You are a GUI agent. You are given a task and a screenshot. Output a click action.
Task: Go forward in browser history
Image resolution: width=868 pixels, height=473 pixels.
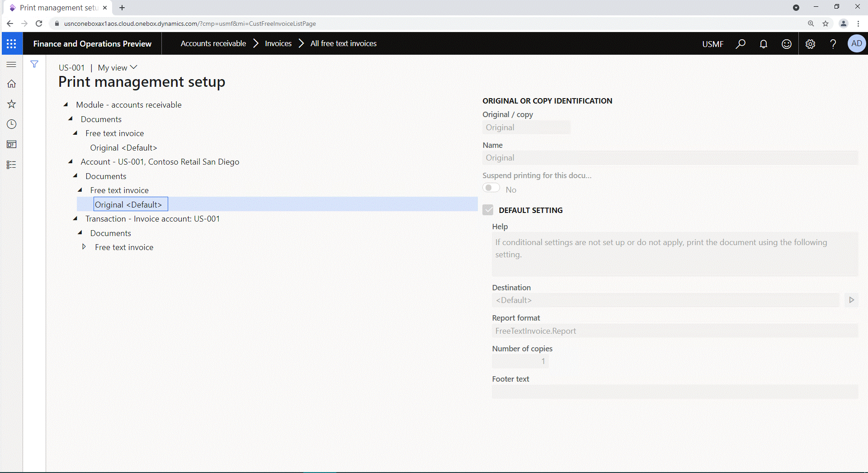pos(24,24)
